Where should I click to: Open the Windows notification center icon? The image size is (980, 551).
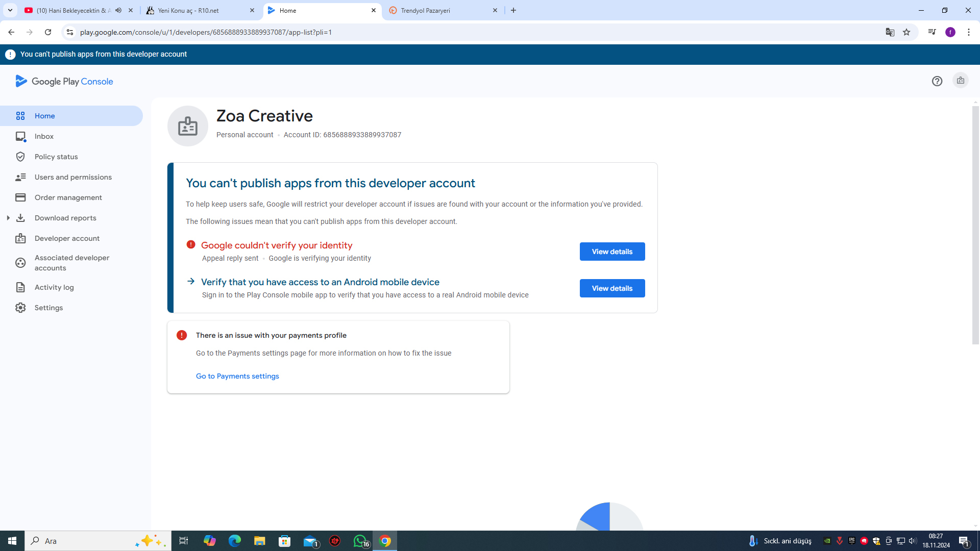tap(964, 541)
